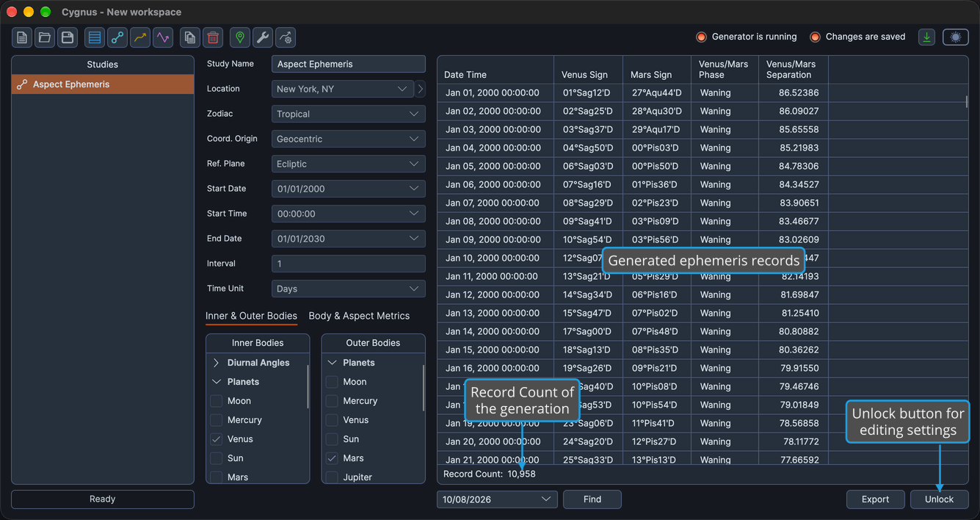Image resolution: width=980 pixels, height=520 pixels.
Task: Open the Zodiac dropdown set to Tropical
Action: pyautogui.click(x=349, y=114)
